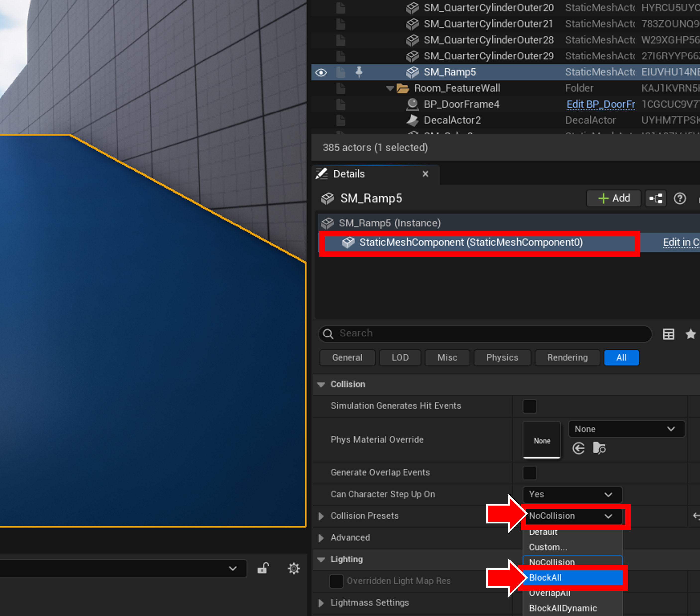The image size is (700, 616).
Task: Click the pin icon on the SM_Ramp5 row
Action: coord(359,72)
